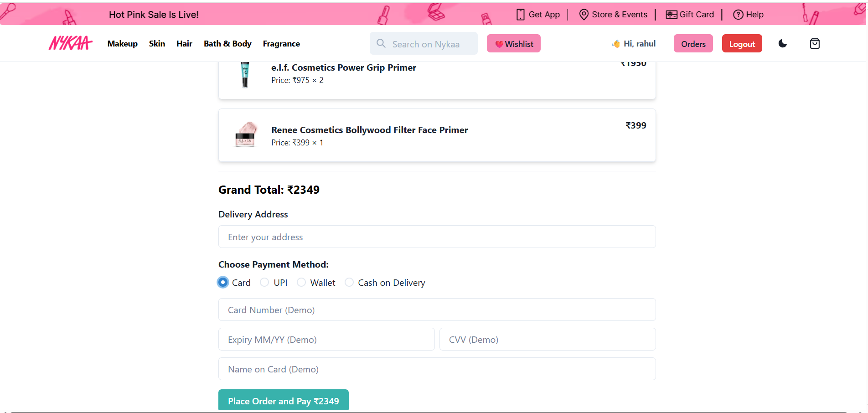The height and width of the screenshot is (413, 868).
Task: Click the e.l.f. Power Grip Primer thumbnail
Action: pos(245,75)
